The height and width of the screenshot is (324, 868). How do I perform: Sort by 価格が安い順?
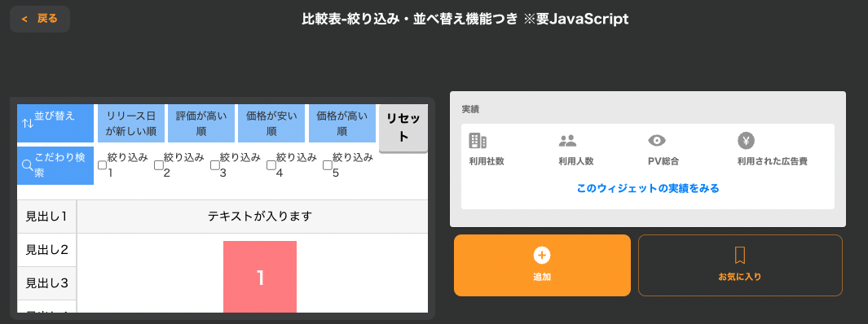(271, 123)
